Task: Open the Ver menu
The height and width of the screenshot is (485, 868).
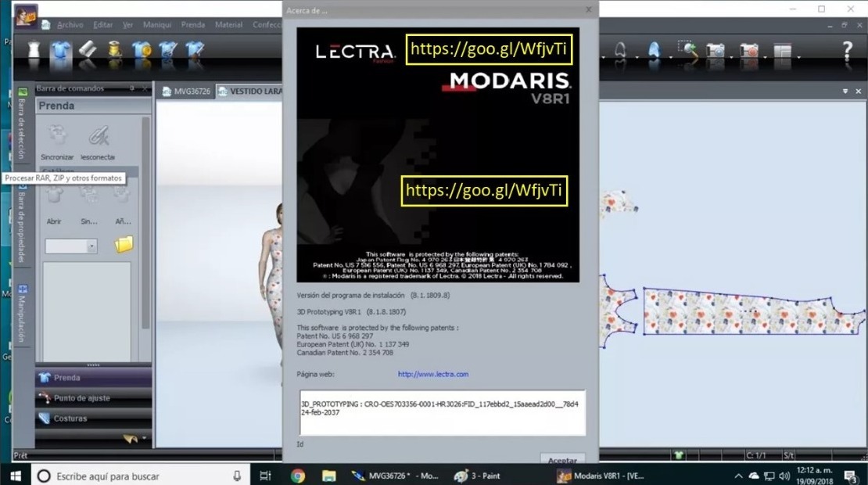Action: click(128, 24)
